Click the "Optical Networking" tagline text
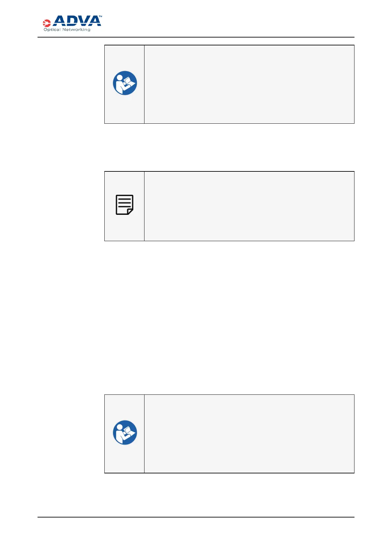 [x=67, y=30]
